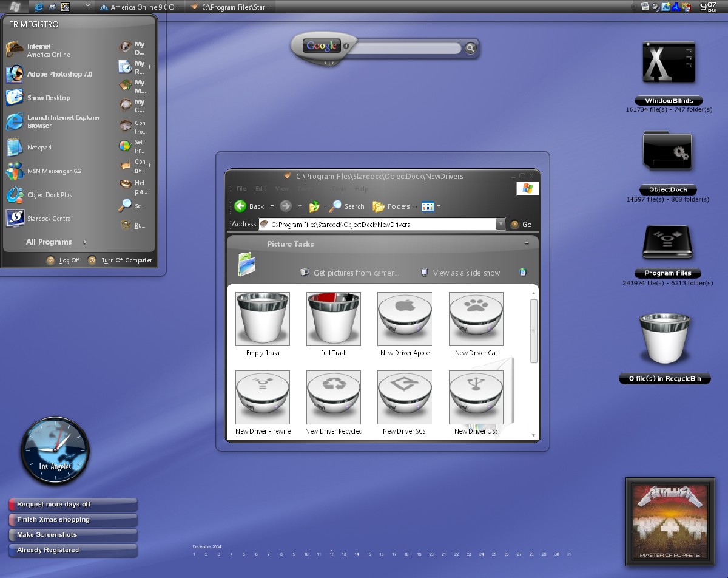The image size is (728, 578).
Task: Select the New Driver Apple thumbnail
Action: tap(405, 319)
